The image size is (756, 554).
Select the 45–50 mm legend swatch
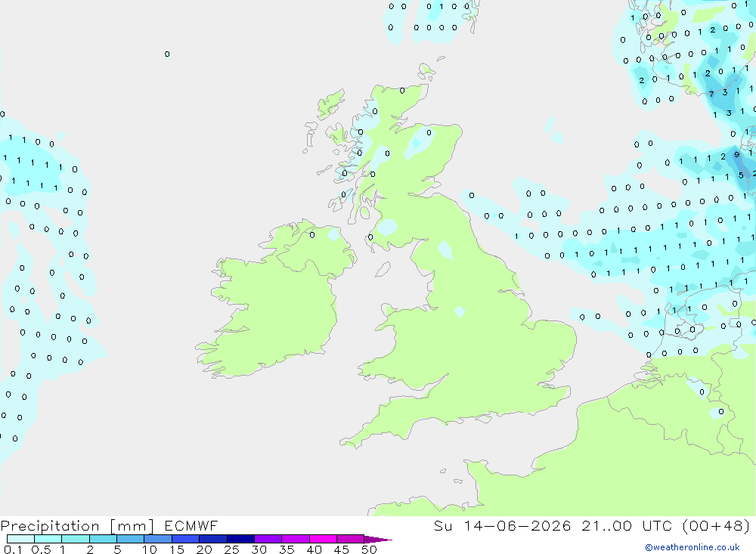pyautogui.click(x=351, y=539)
